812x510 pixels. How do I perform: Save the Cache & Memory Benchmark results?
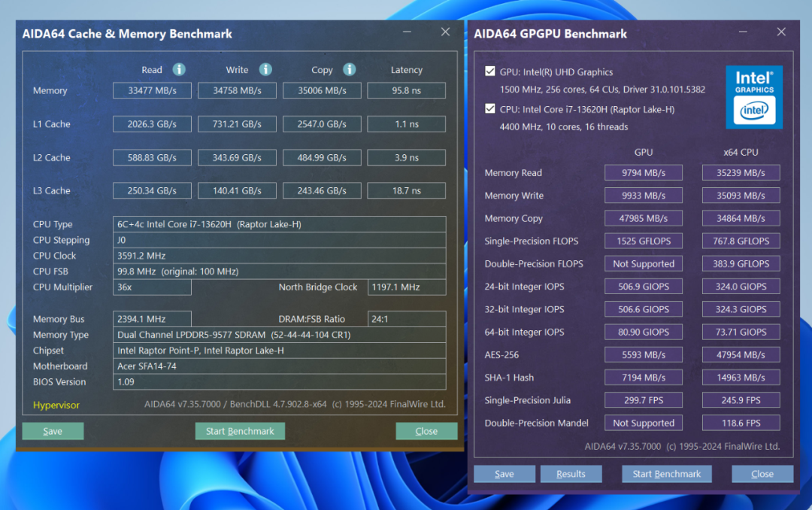pyautogui.click(x=53, y=431)
